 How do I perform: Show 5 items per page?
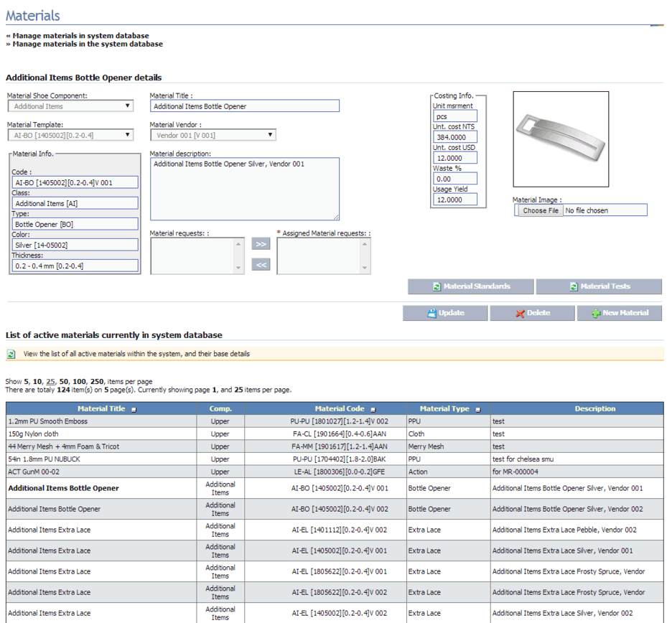click(26, 381)
